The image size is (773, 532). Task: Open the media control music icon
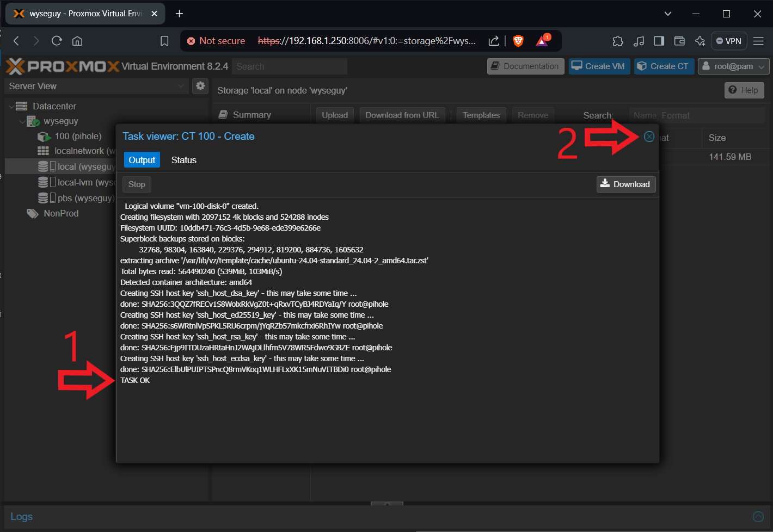click(639, 41)
